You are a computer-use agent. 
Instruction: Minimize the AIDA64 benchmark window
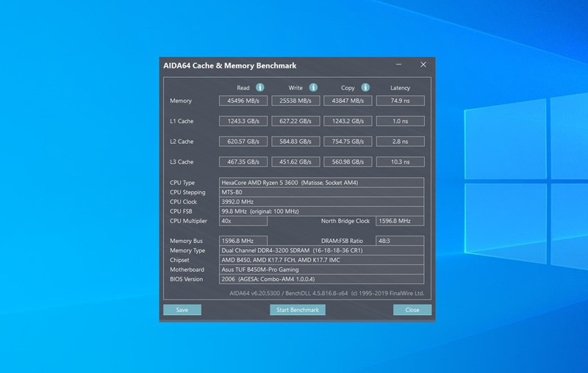(x=398, y=65)
